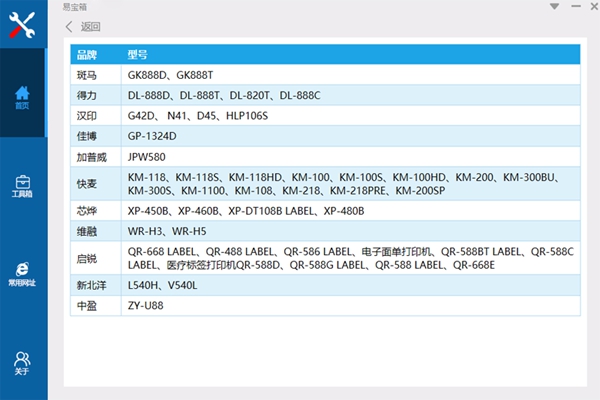Select the QR-668 LABEL model list cell
This screenshot has height=400, width=600.
coord(351,258)
